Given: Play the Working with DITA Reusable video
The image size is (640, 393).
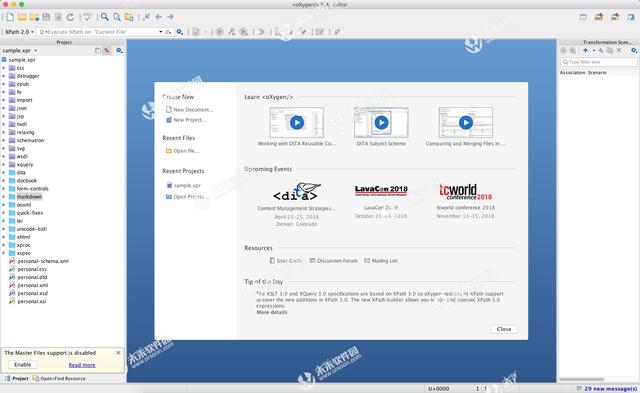Looking at the screenshot, I should click(x=297, y=122).
